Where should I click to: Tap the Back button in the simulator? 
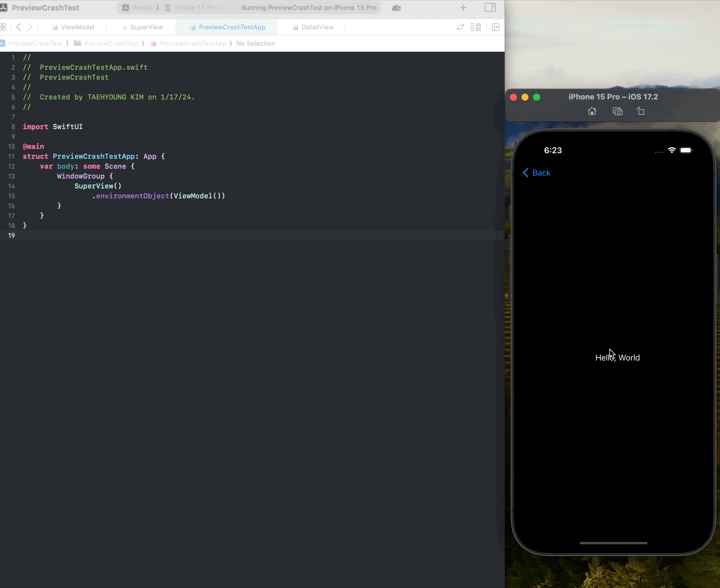pos(537,173)
